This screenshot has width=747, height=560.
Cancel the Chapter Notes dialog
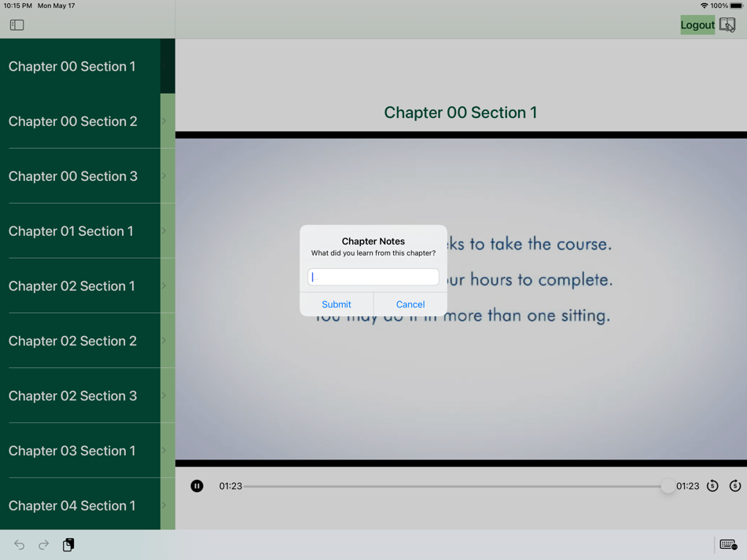[410, 304]
